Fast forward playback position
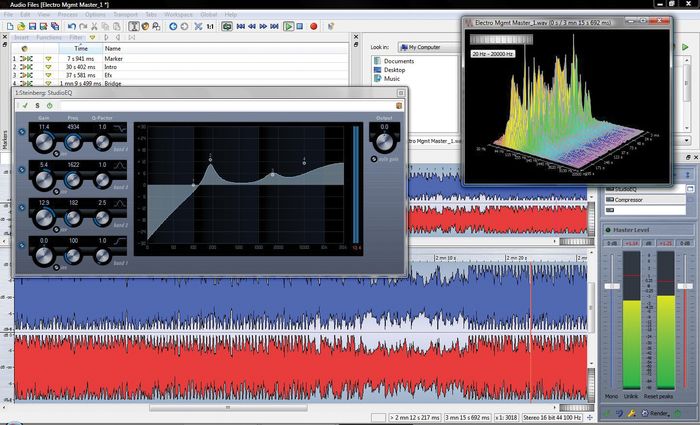The width and height of the screenshot is (700, 425). [x=263, y=26]
